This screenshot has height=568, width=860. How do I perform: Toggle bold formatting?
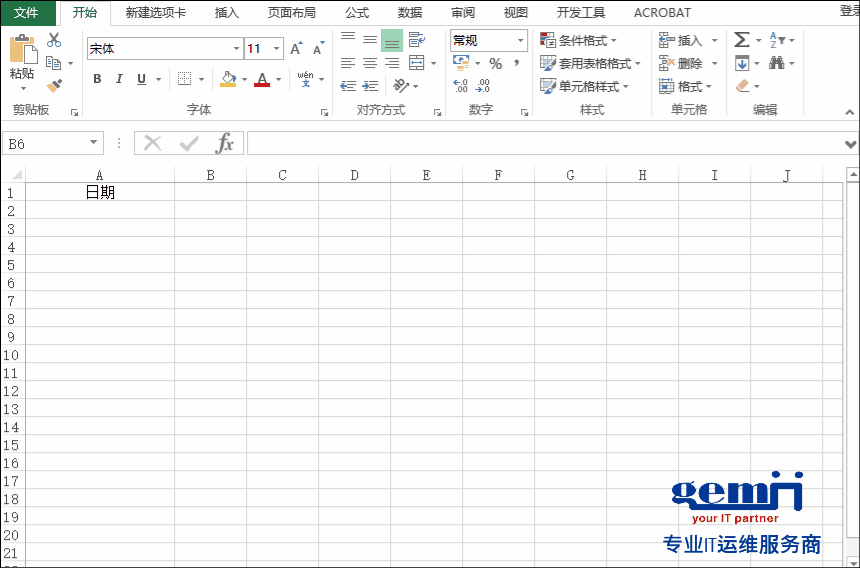tap(97, 79)
